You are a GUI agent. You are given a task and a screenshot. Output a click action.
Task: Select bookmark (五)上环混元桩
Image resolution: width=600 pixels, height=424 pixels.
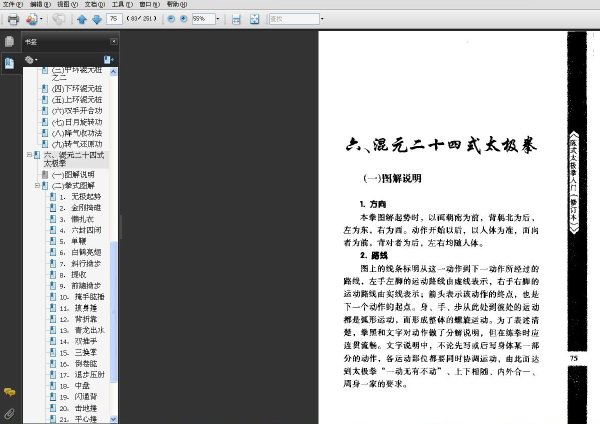(x=77, y=100)
